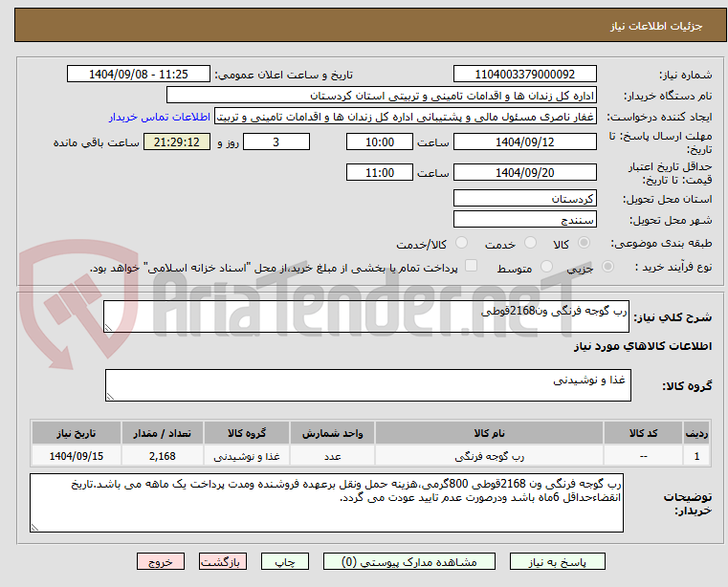Click table cell غذا و نوشیدنی in row 1
The image size is (728, 587).
[247, 456]
